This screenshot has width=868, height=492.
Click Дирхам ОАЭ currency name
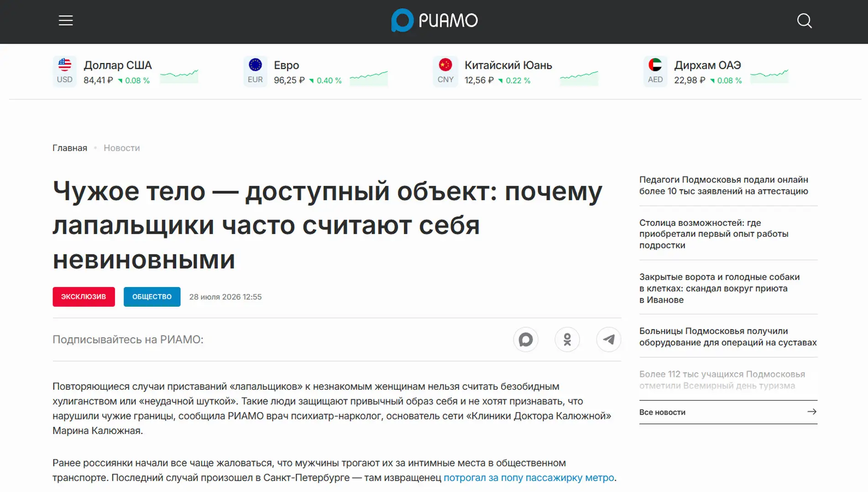tap(707, 65)
